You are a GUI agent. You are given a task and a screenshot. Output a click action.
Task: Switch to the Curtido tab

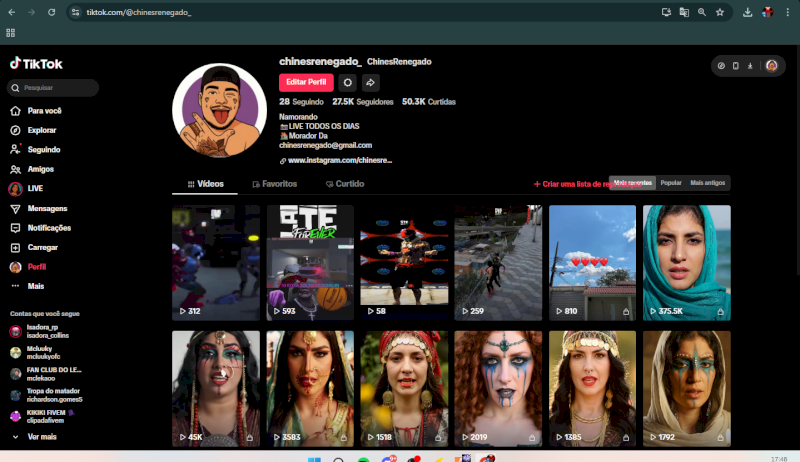[x=344, y=184]
